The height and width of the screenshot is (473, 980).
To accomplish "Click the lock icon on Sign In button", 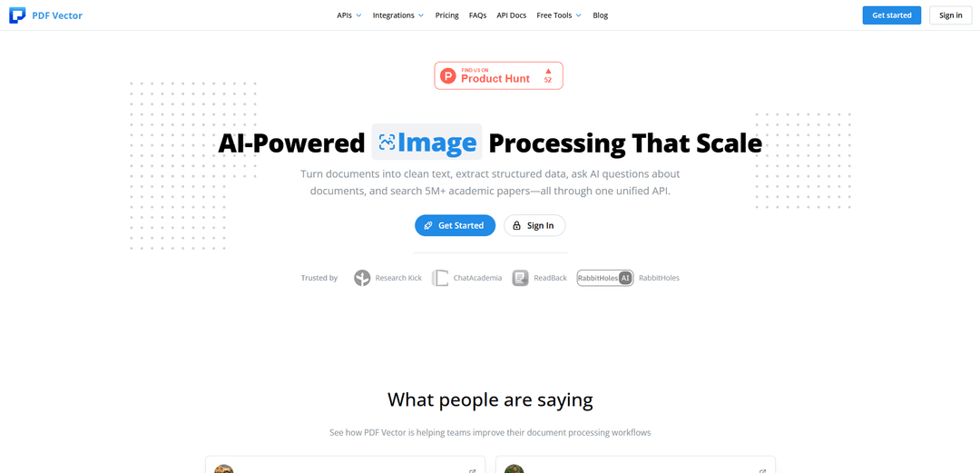I will point(516,226).
